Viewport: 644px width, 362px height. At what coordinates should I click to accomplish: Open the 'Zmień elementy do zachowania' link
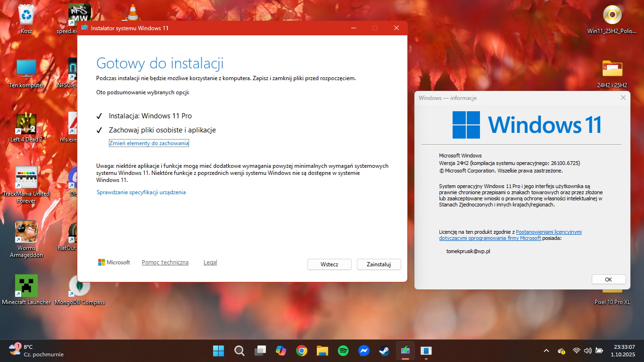click(x=149, y=143)
